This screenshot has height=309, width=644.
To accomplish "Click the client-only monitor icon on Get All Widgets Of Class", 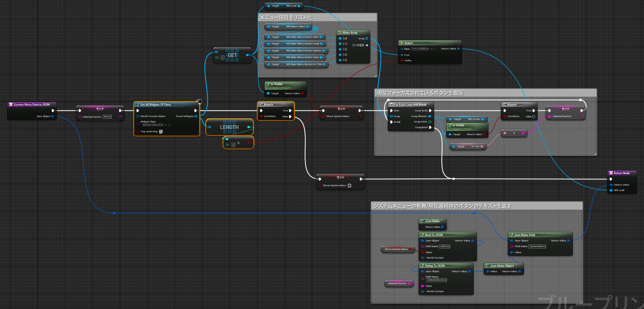I will pyautogui.click(x=199, y=102).
